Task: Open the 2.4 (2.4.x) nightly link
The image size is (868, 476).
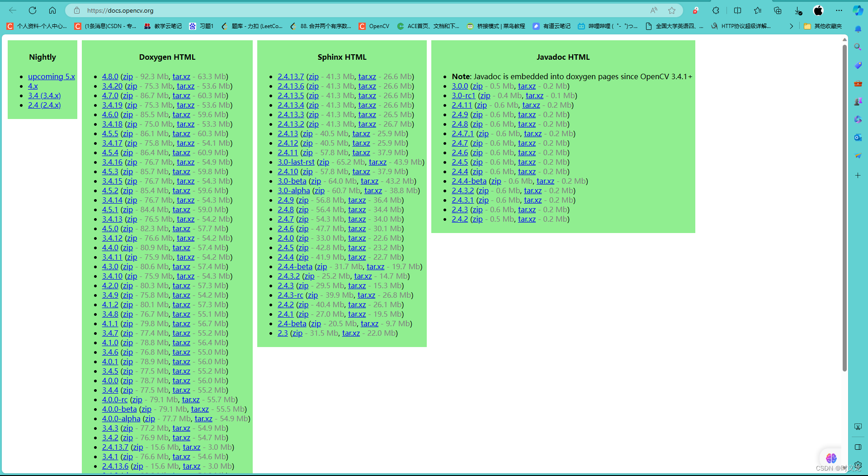Action: click(x=44, y=105)
